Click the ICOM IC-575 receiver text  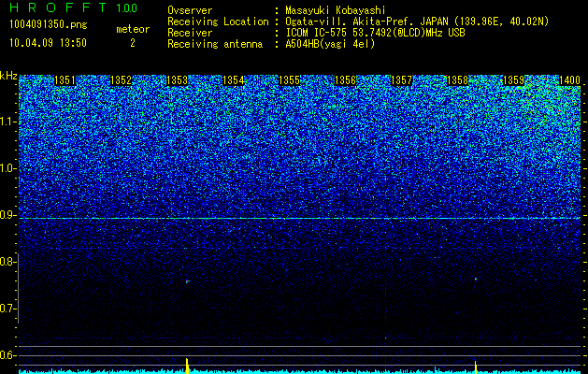tap(375, 33)
